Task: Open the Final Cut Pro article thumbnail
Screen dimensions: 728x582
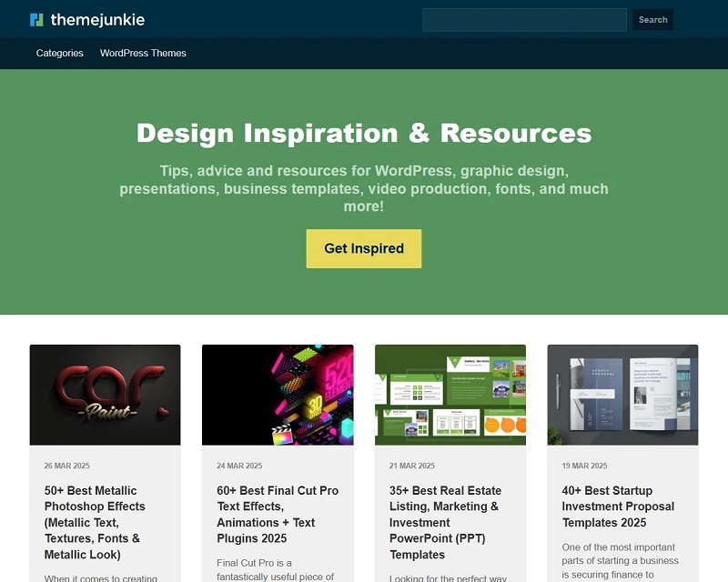Action: coord(278,395)
